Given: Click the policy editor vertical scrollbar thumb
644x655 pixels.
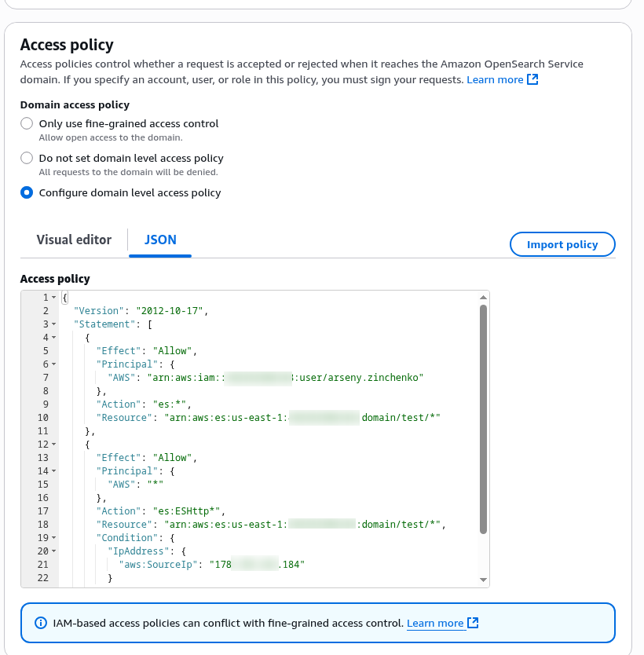Looking at the screenshot, I should click(x=483, y=419).
